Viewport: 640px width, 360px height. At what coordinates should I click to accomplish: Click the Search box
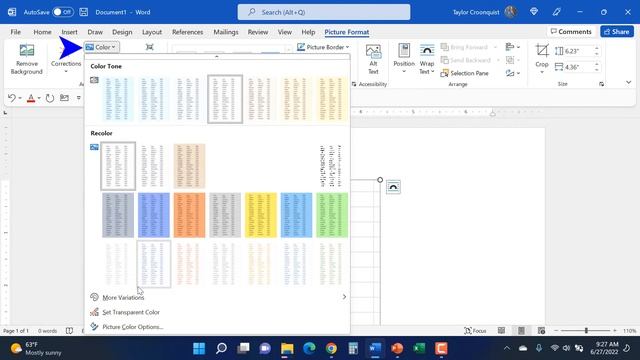click(x=324, y=12)
